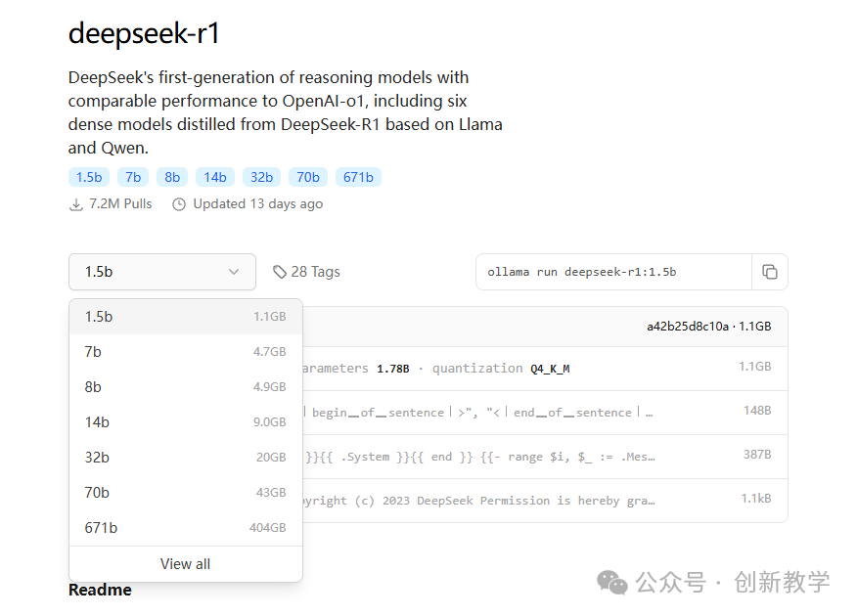This screenshot has width=857, height=616.
Task: Click the download icon beside 7.2M Pulls
Action: point(76,204)
